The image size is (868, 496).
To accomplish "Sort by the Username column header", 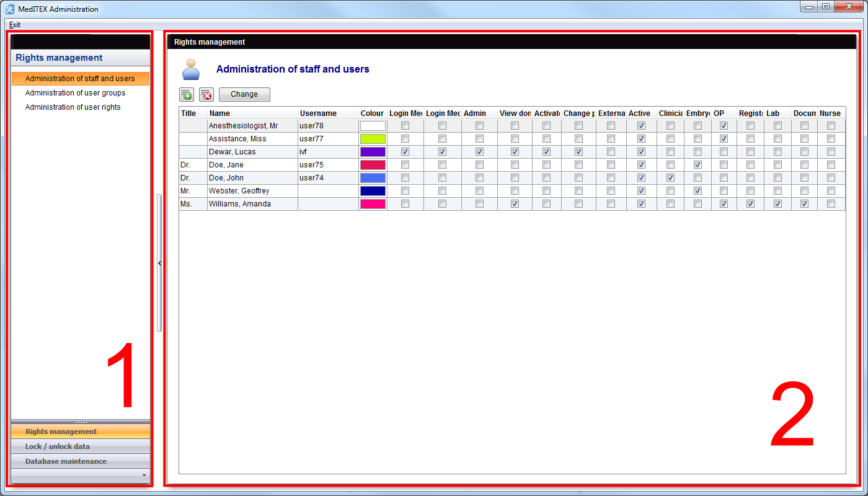I will 328,113.
